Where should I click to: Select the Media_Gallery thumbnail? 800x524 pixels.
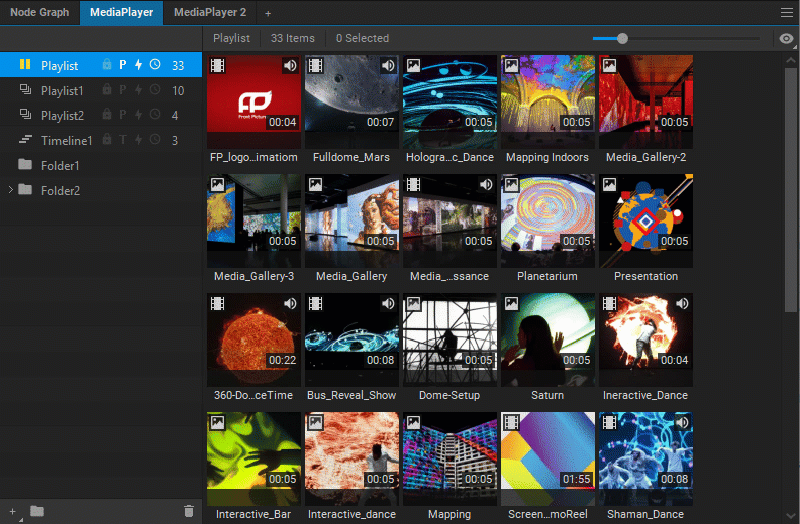352,220
